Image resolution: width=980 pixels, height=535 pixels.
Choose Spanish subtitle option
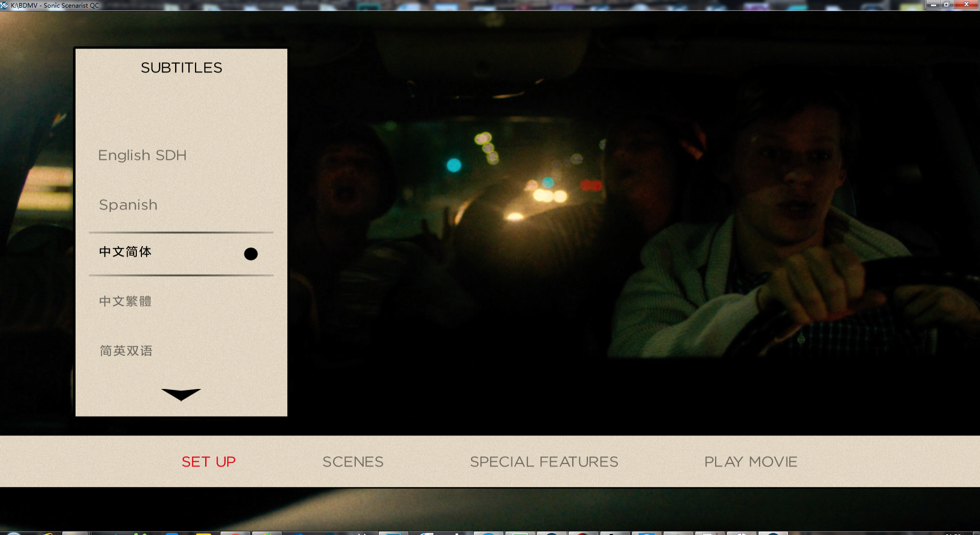tap(128, 205)
